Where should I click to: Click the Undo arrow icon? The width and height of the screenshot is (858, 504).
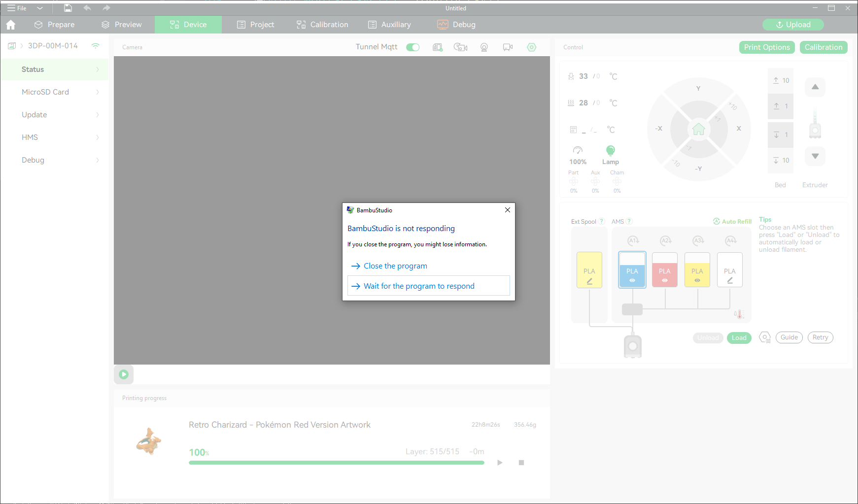coord(87,8)
